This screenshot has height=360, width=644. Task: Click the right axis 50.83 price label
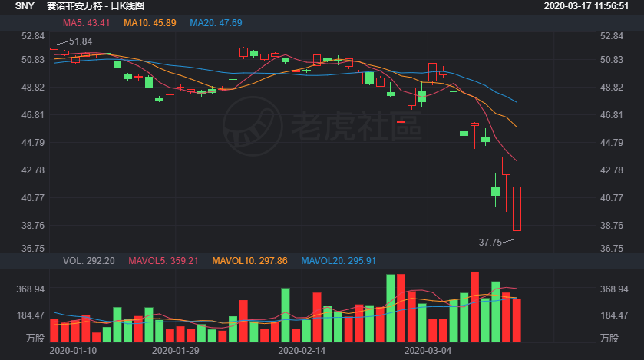(x=612, y=60)
